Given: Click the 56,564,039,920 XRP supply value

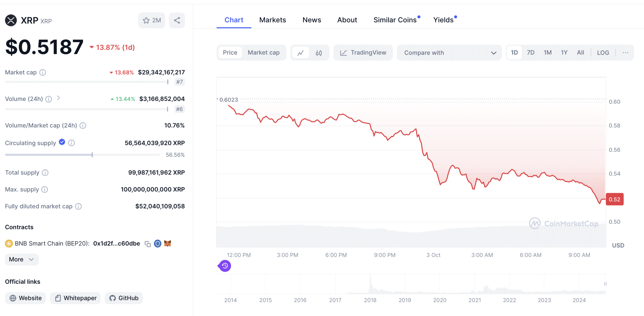Looking at the screenshot, I should [x=155, y=143].
